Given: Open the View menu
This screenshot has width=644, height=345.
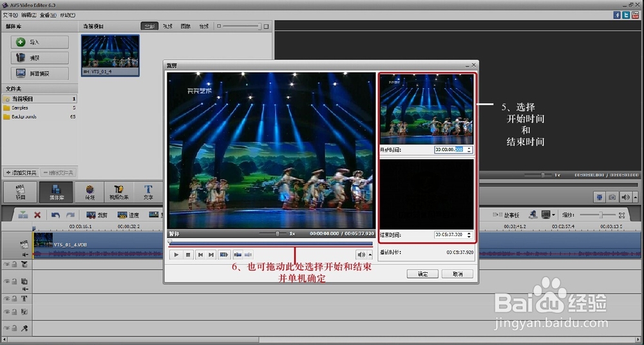Looking at the screenshot, I should tap(48, 15).
